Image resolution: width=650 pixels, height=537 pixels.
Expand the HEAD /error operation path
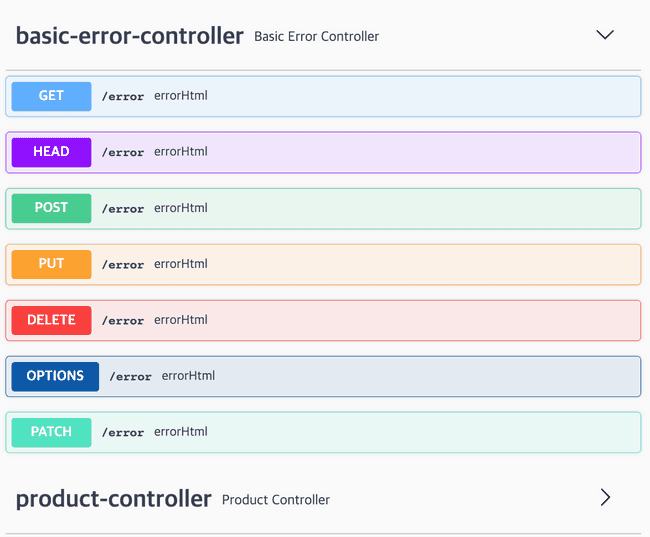[123, 153]
